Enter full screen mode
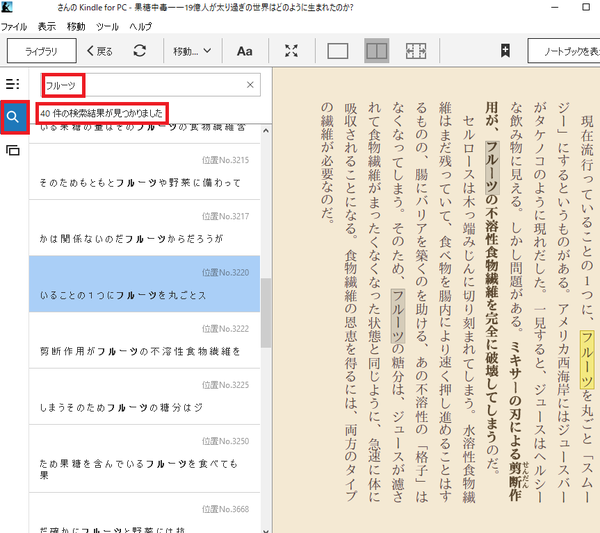Screen dimensions: 600x533 [292, 51]
